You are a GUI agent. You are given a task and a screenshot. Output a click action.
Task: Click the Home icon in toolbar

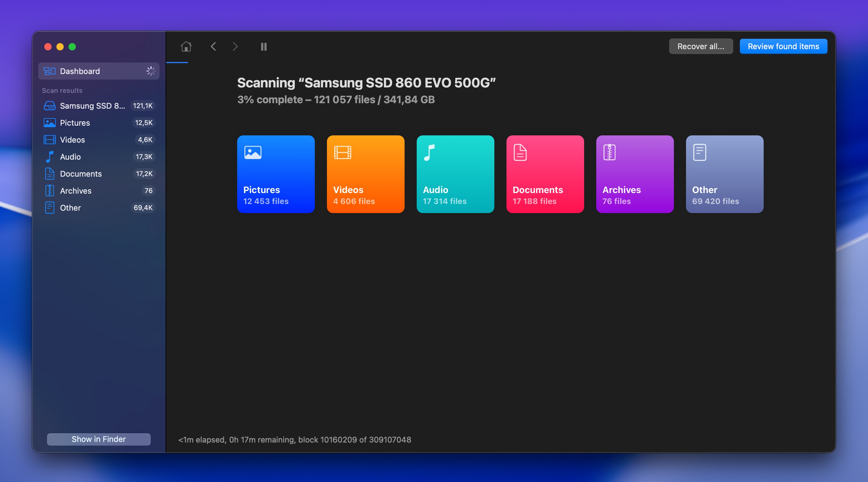click(x=186, y=46)
